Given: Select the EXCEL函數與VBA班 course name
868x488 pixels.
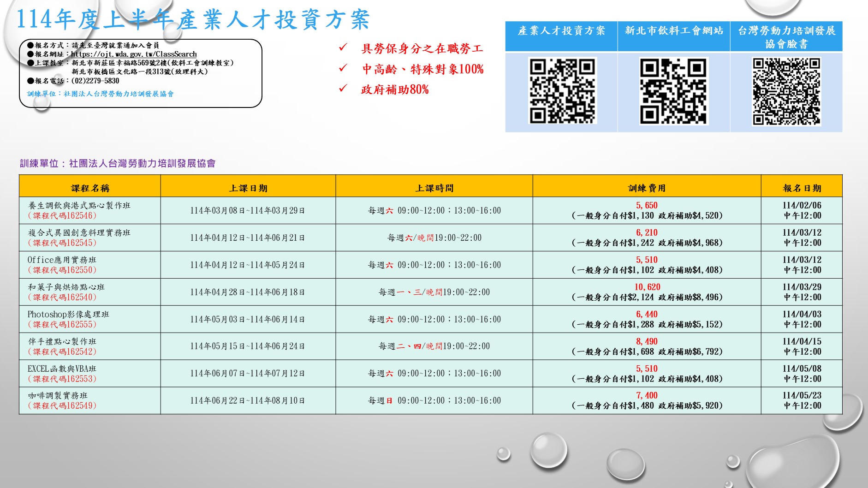Looking at the screenshot, I should point(62,369).
